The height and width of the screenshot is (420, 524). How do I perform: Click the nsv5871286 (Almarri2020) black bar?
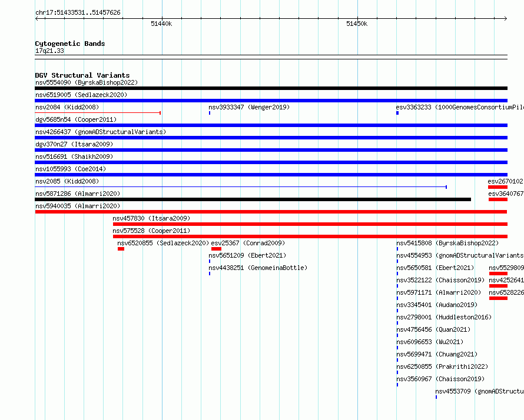tap(253, 199)
